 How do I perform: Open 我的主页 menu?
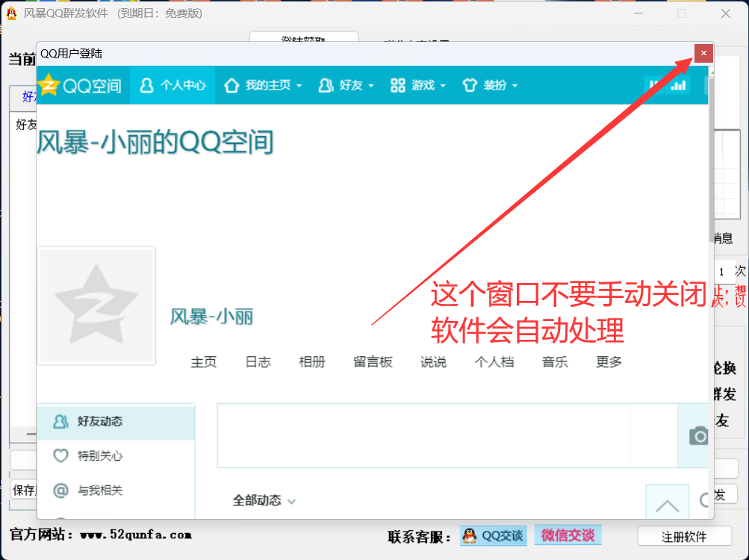[263, 85]
